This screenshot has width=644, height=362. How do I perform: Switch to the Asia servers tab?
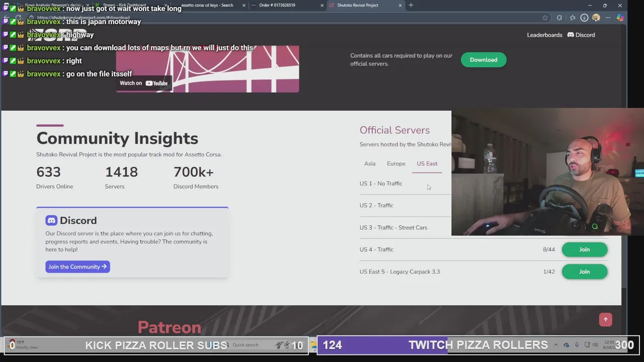[370, 163]
